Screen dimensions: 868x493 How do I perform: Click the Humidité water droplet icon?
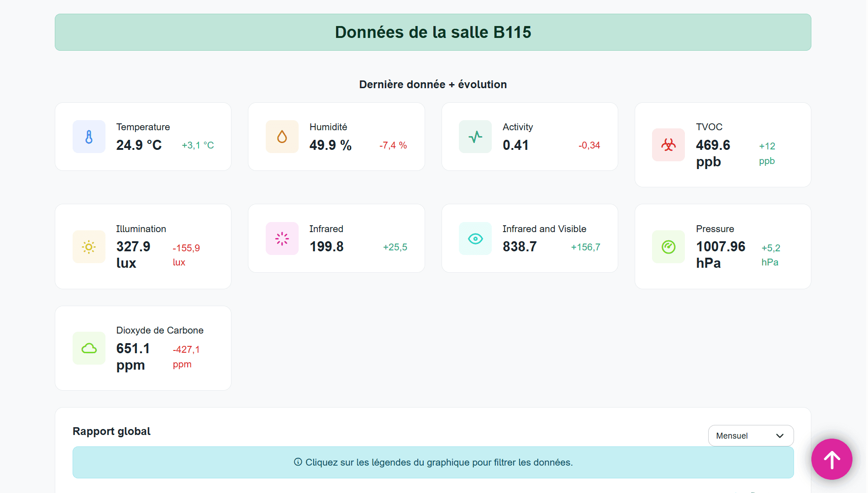(282, 136)
